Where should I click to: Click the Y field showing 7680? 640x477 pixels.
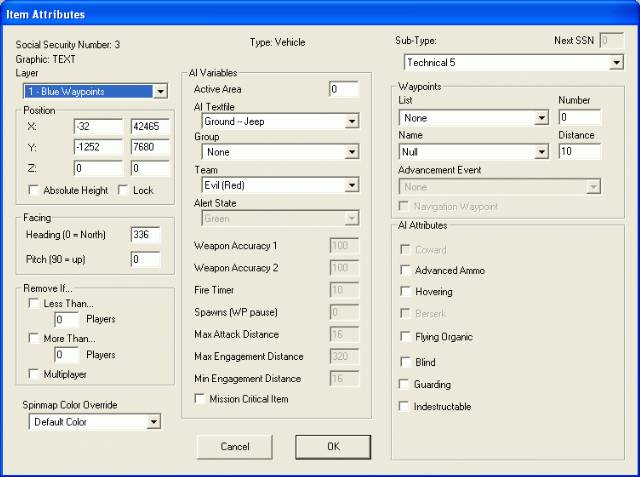pos(150,147)
